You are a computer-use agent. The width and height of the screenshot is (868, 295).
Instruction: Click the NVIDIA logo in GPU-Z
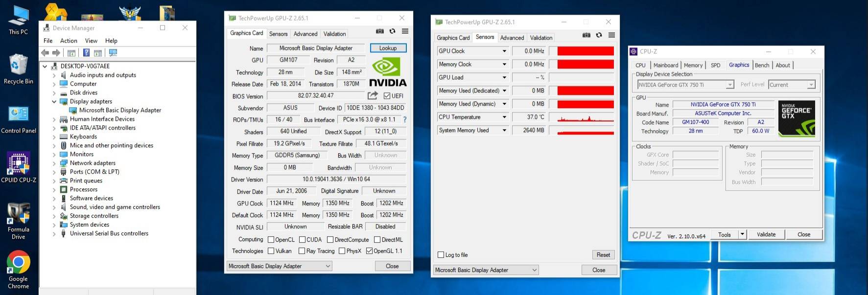388,72
